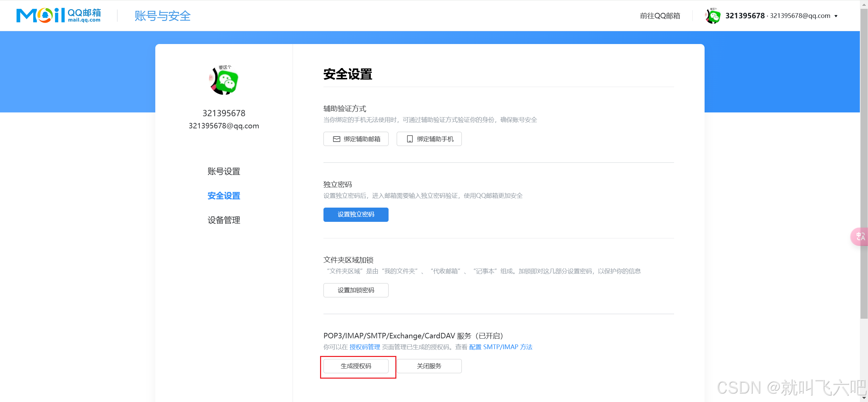
Task: Open 账号设置 in the sidebar
Action: pos(224,171)
